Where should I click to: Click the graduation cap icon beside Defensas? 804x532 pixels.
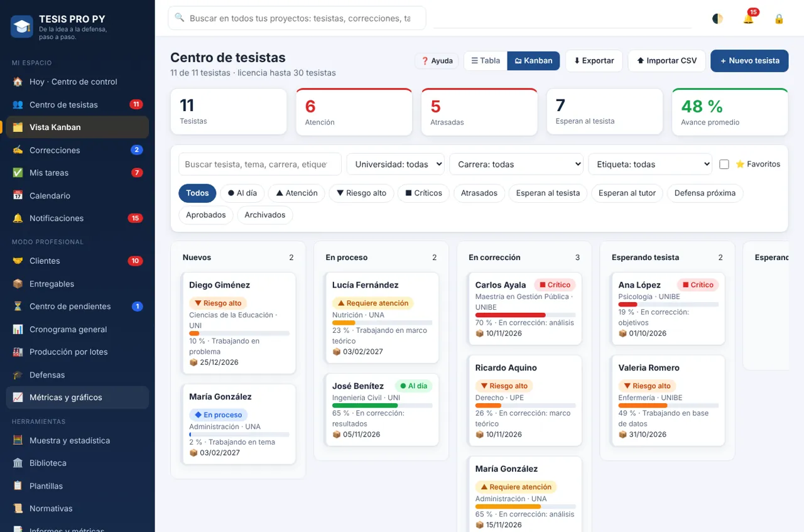click(18, 375)
